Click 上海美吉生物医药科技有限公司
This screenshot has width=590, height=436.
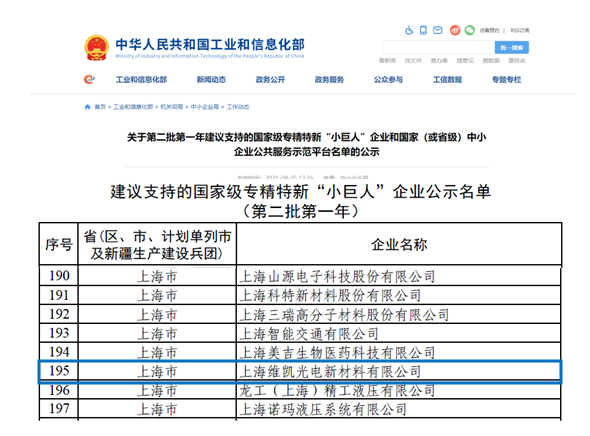point(337,353)
